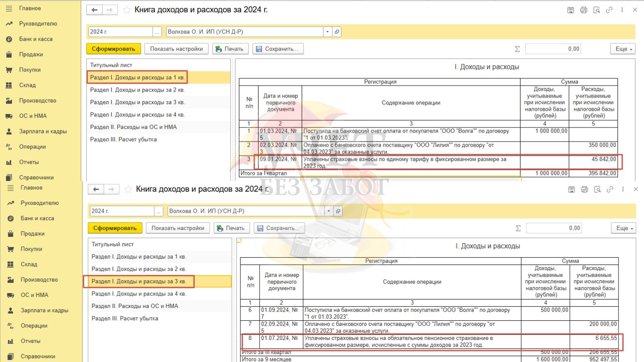Image resolution: width=644 pixels, height=362 pixels.
Task: Click the top sum value field showing 0,00
Action: click(553, 49)
